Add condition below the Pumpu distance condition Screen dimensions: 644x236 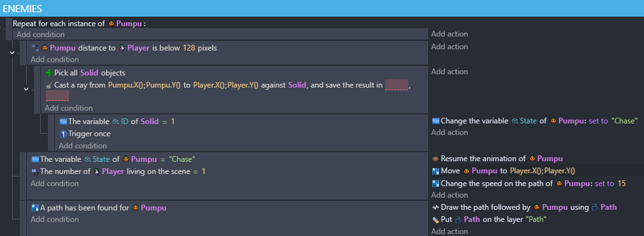(x=55, y=59)
